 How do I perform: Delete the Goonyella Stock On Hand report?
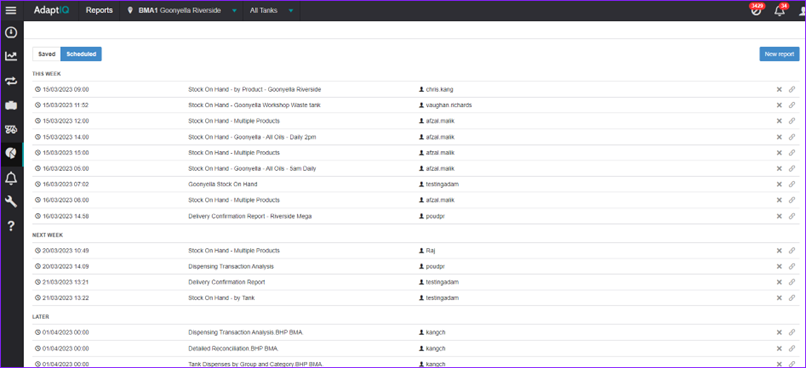pos(779,184)
